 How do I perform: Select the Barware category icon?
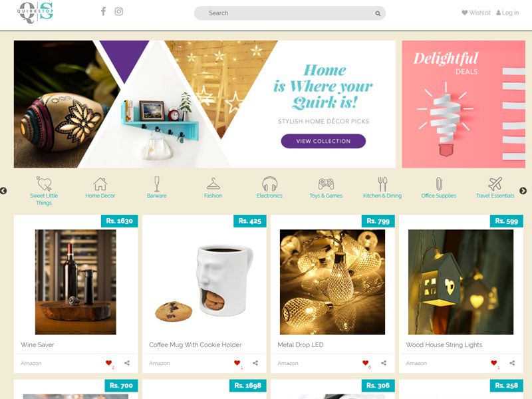157,184
